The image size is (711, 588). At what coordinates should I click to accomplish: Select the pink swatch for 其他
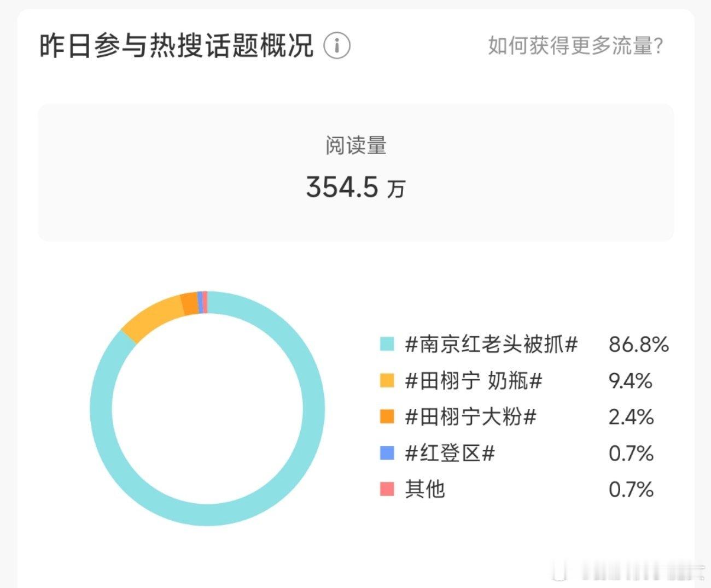coord(387,489)
